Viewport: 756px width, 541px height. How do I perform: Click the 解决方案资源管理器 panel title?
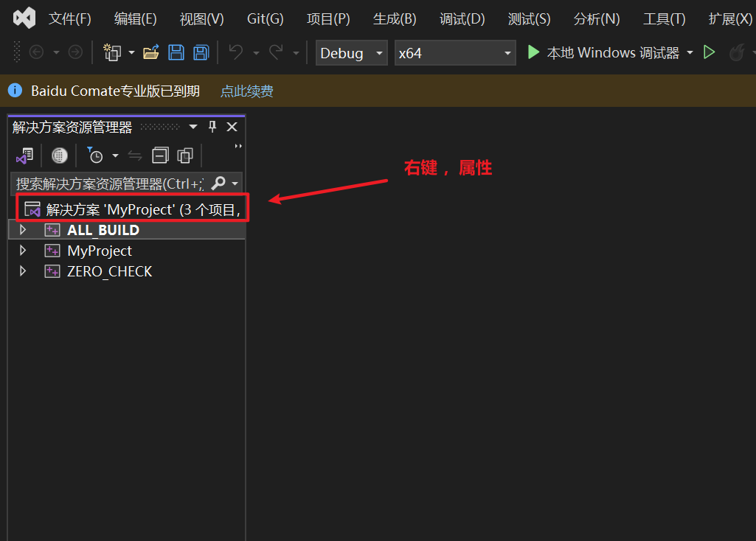pos(72,128)
